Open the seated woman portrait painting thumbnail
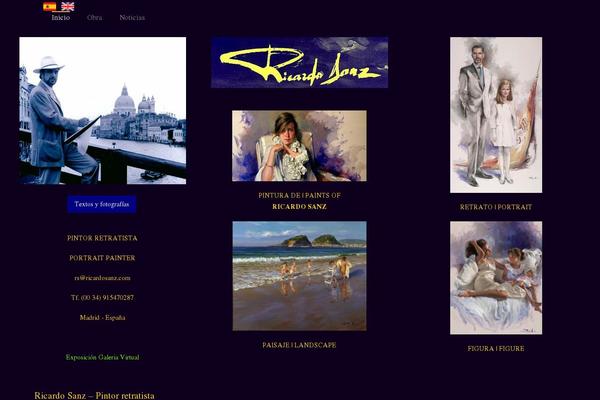 [299, 146]
